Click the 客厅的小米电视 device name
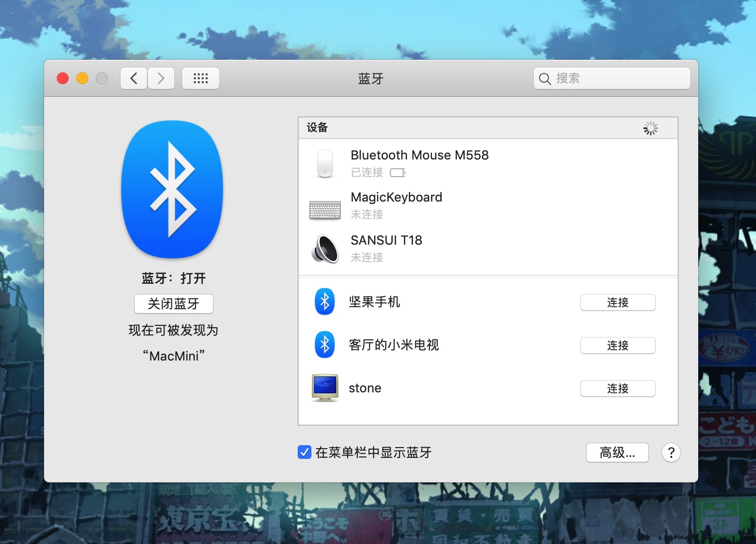The image size is (756, 544). click(x=394, y=345)
